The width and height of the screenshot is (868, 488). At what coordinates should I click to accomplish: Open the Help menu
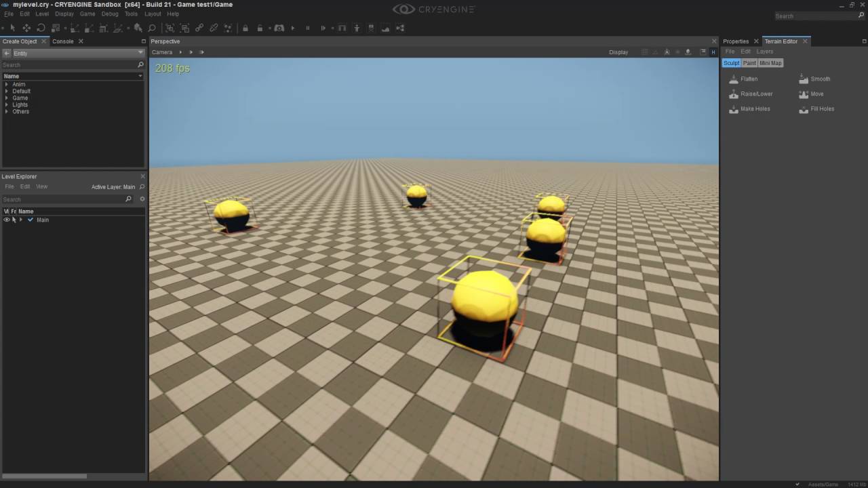click(x=173, y=14)
